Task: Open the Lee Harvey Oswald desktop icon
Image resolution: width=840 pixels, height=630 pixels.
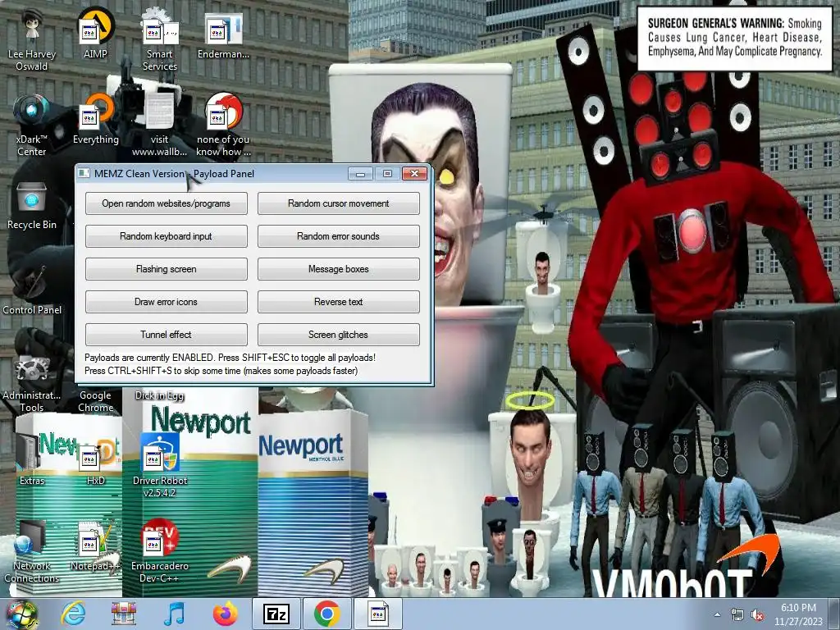Action: [32, 40]
